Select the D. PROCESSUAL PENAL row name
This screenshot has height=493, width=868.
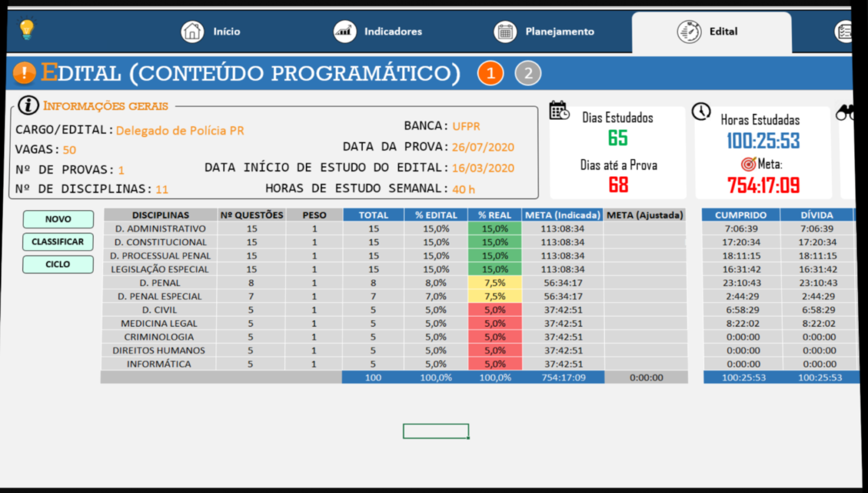point(160,256)
